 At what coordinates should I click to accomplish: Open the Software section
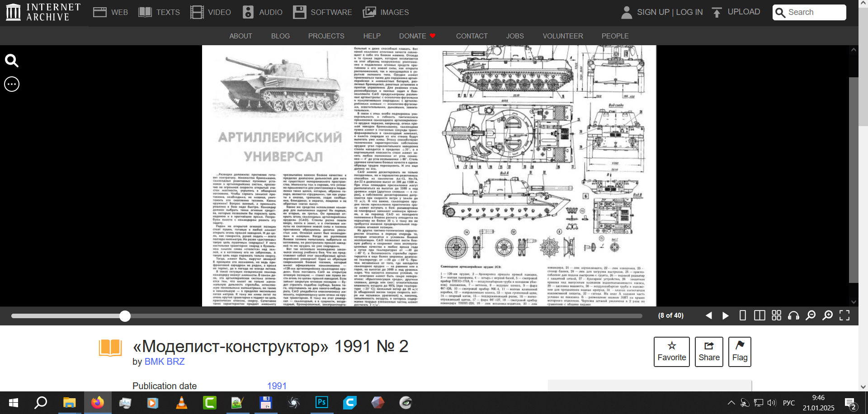click(322, 12)
